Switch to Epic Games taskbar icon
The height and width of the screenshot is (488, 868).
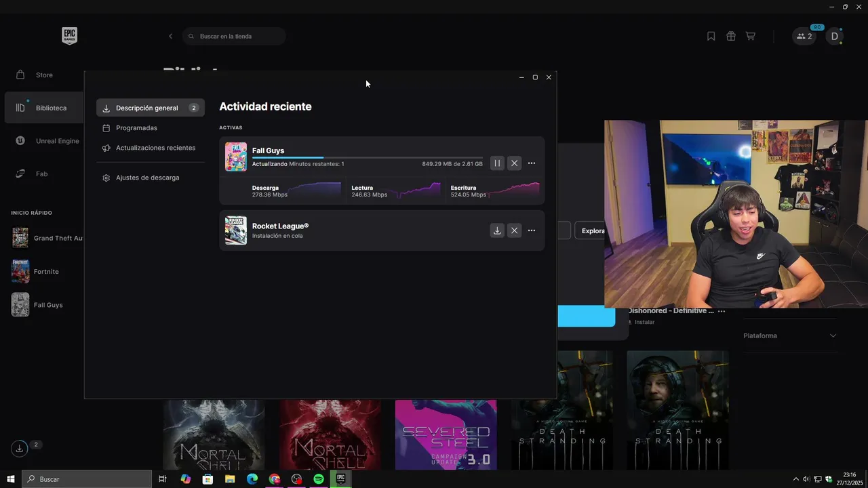tap(341, 479)
